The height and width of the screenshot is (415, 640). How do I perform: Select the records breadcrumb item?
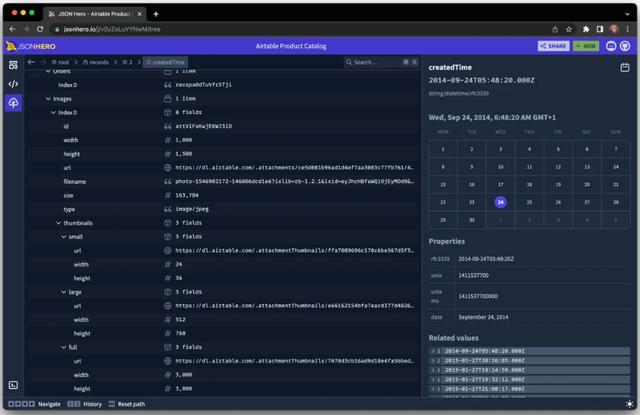point(98,62)
